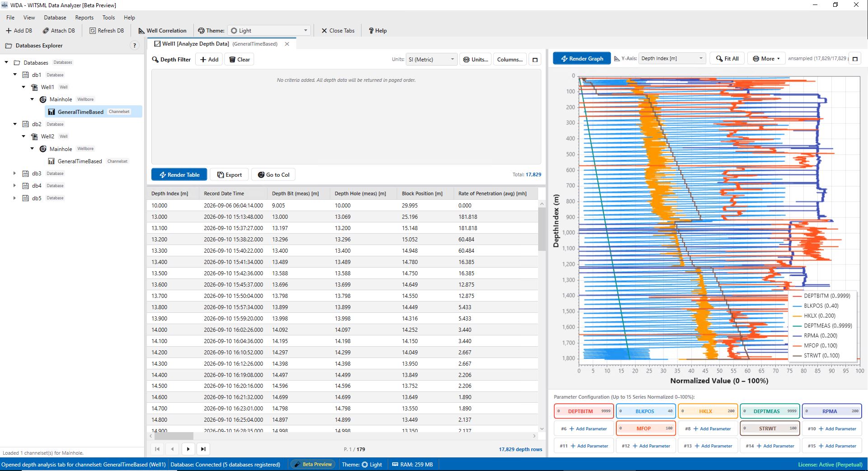Export the depth table data
Screen dimensions: 868x471
(230, 175)
